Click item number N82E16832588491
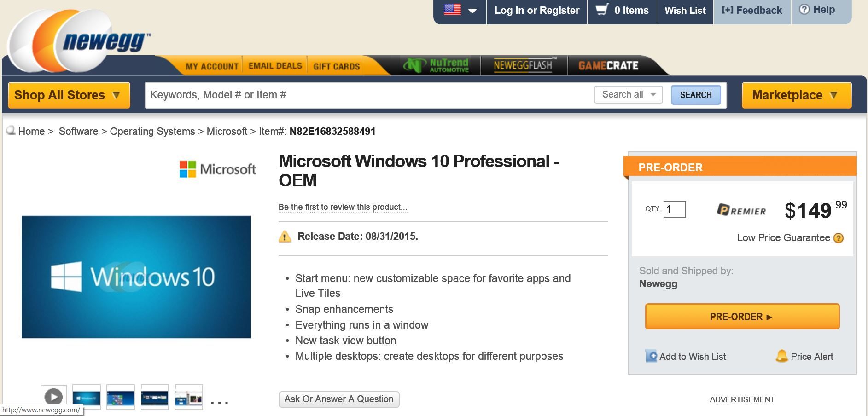The image size is (868, 416). (332, 132)
